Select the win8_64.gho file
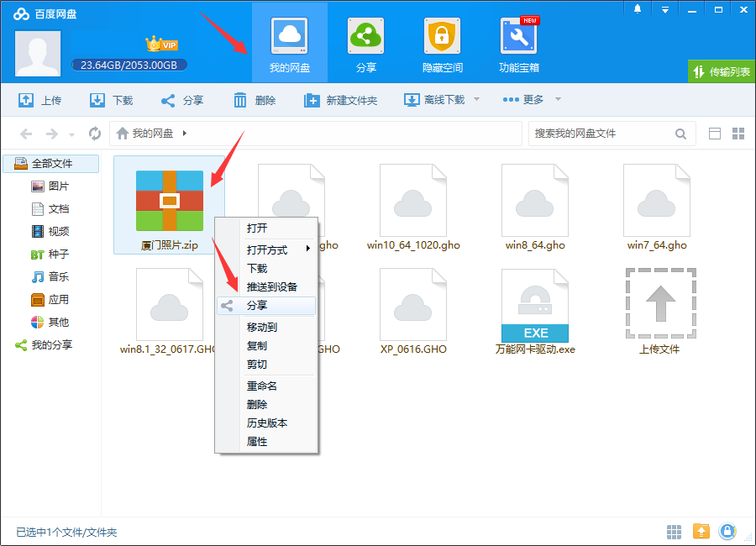The image size is (756, 546). point(535,207)
